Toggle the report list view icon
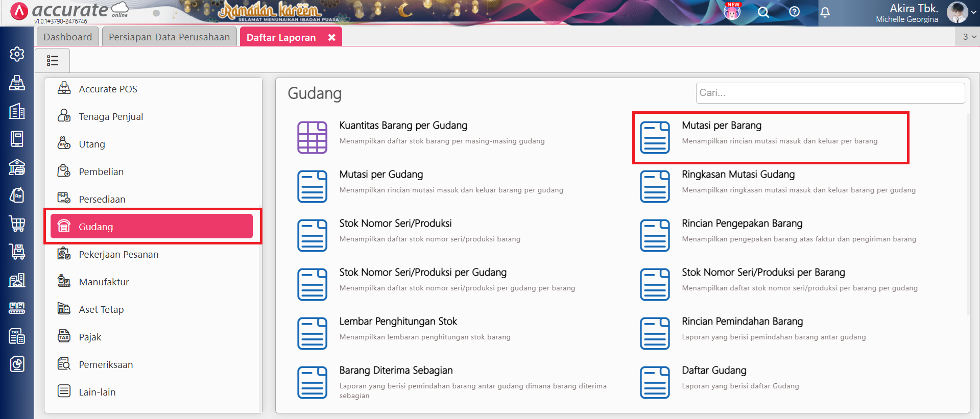 point(52,61)
